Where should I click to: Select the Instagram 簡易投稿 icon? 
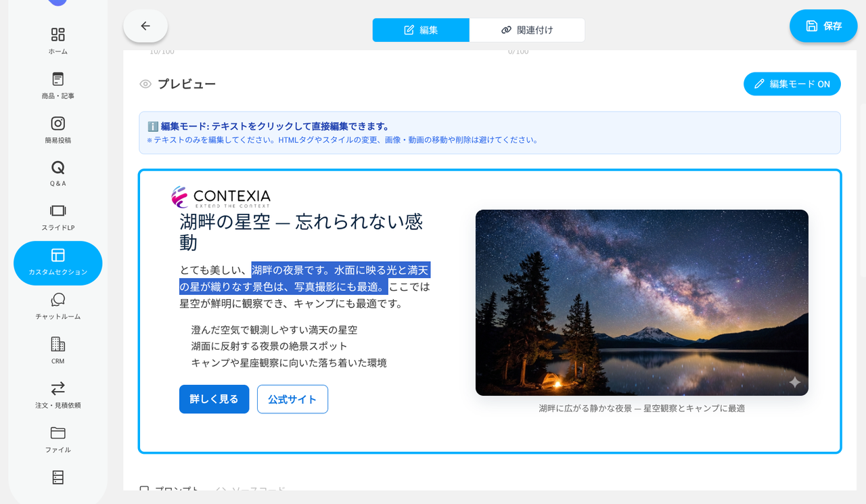pyautogui.click(x=58, y=124)
